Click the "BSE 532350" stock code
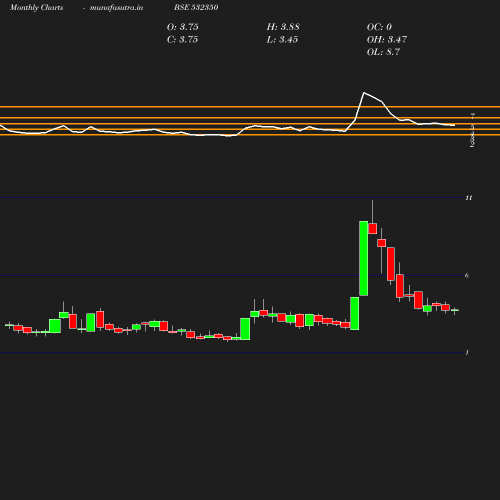The width and height of the screenshot is (500, 500). pos(196,7)
